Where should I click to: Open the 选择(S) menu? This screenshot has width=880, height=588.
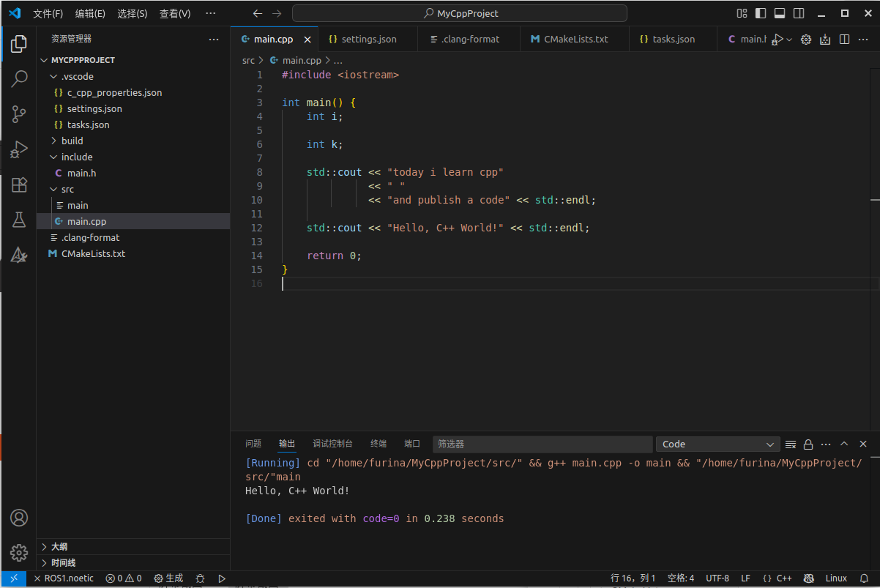[x=133, y=13]
